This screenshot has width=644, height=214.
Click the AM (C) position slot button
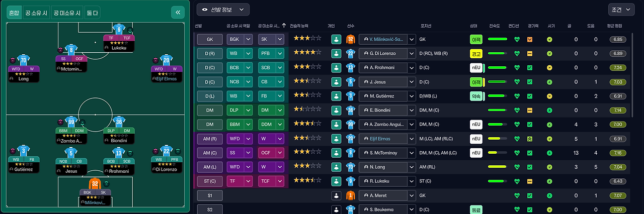(x=209, y=153)
